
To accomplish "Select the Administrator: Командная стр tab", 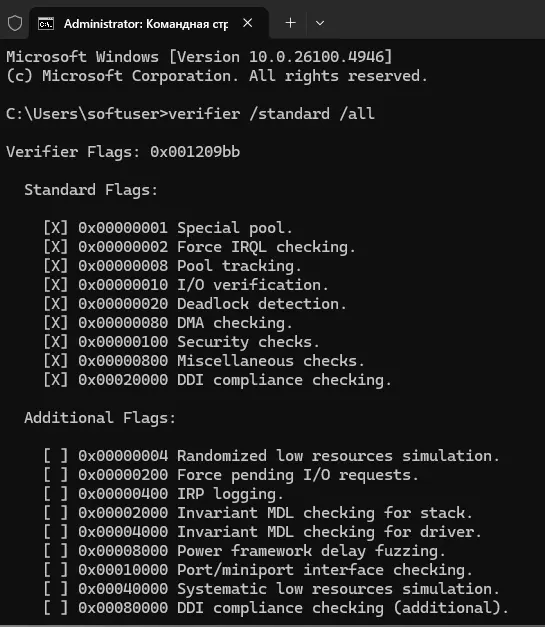I will tap(148, 24).
